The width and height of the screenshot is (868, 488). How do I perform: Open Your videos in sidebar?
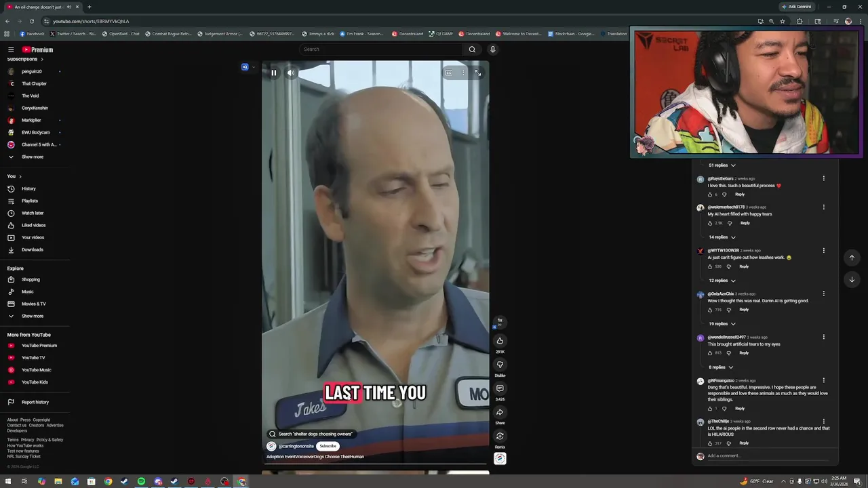coord(33,237)
